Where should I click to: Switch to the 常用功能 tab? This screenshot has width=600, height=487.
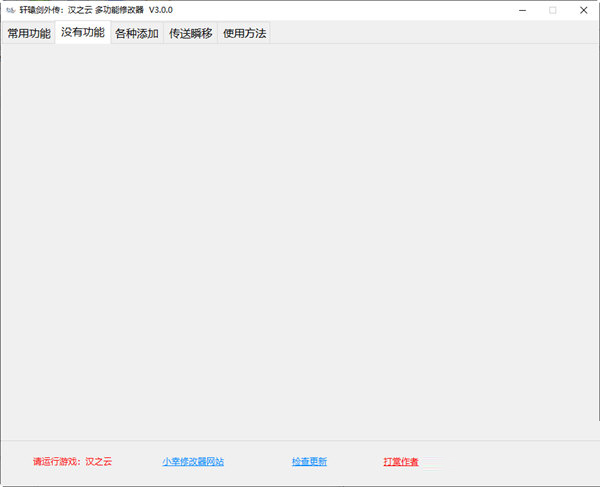29,33
